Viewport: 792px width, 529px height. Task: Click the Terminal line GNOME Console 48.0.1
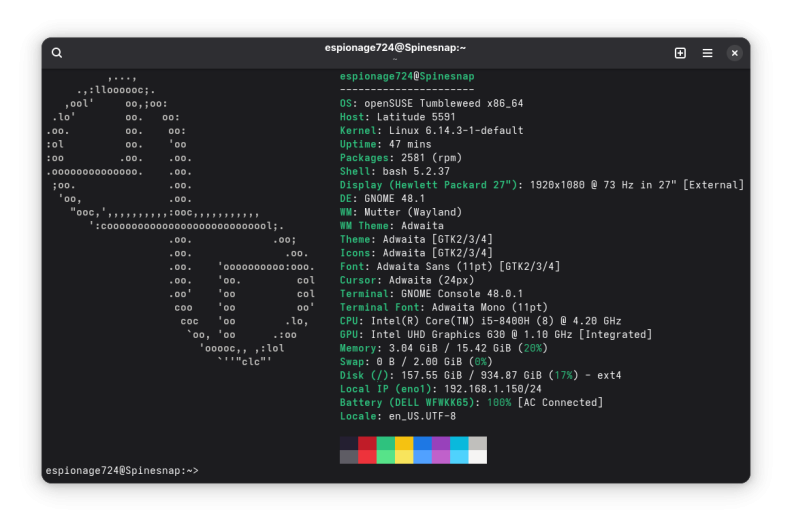coord(431,294)
